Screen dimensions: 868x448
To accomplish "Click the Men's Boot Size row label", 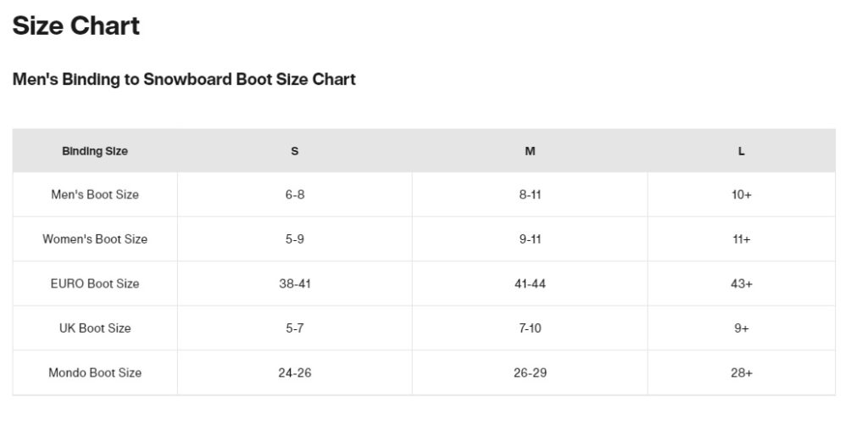I will coord(95,194).
